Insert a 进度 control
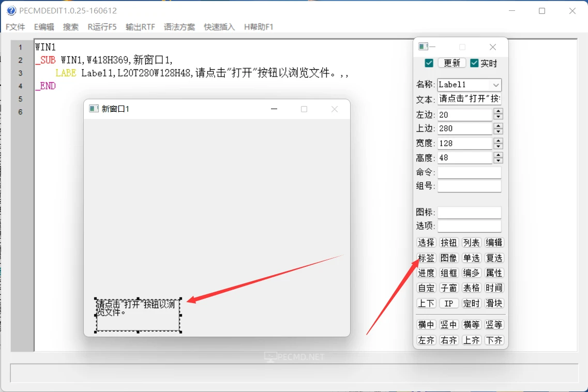This screenshot has width=588, height=392. 426,273
